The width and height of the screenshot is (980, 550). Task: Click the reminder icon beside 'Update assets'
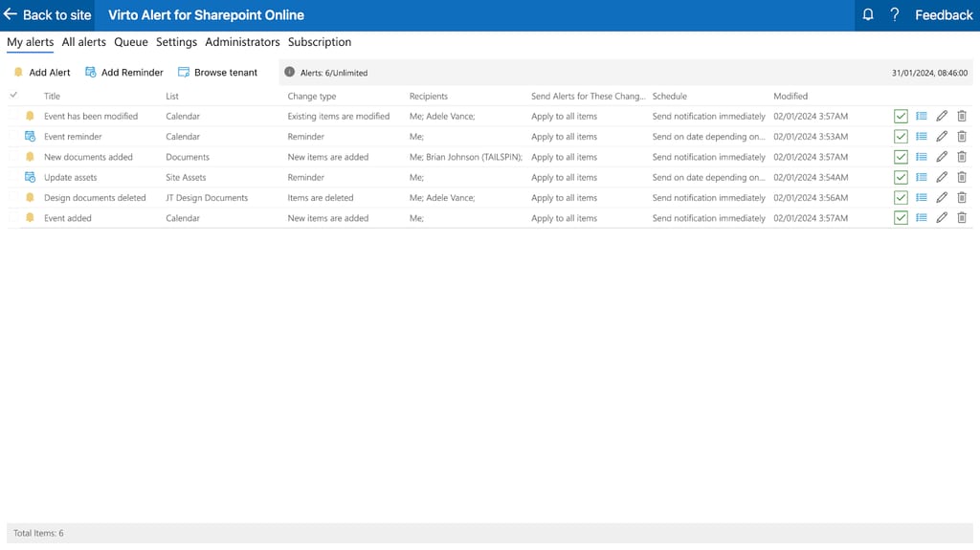(x=30, y=177)
